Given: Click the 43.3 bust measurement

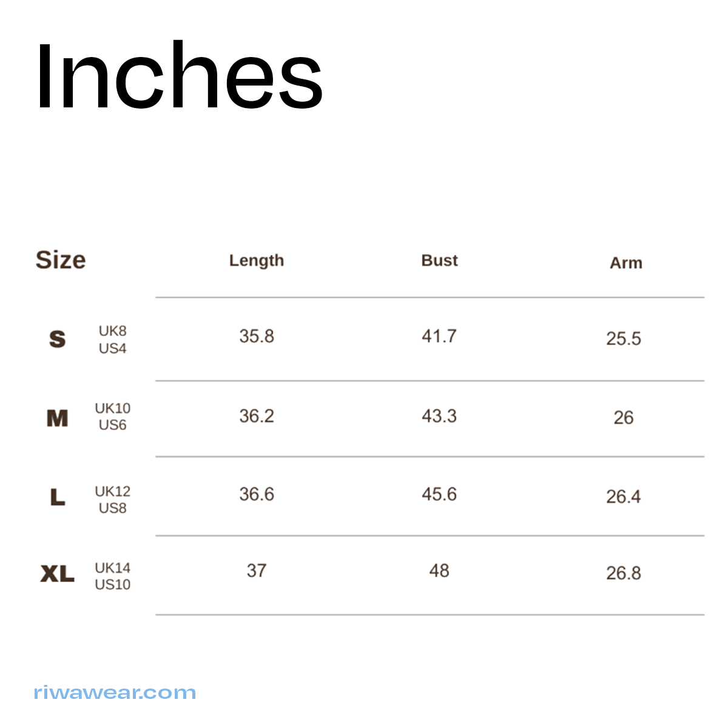Looking at the screenshot, I should coord(439,416).
